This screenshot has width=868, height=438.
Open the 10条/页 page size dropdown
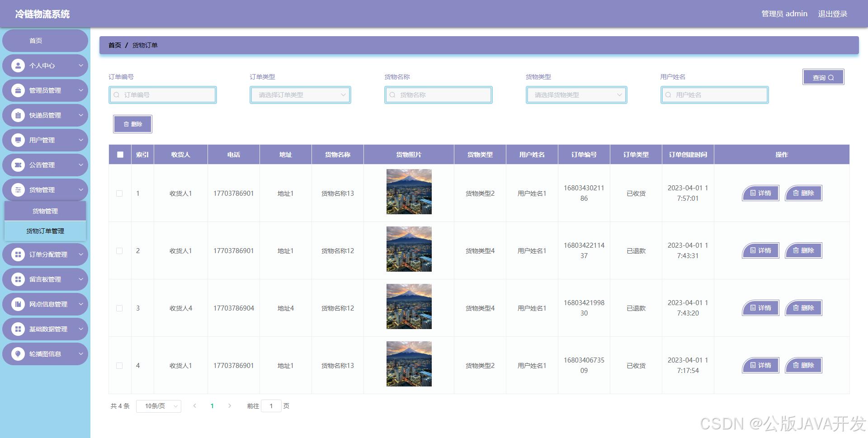(159, 406)
